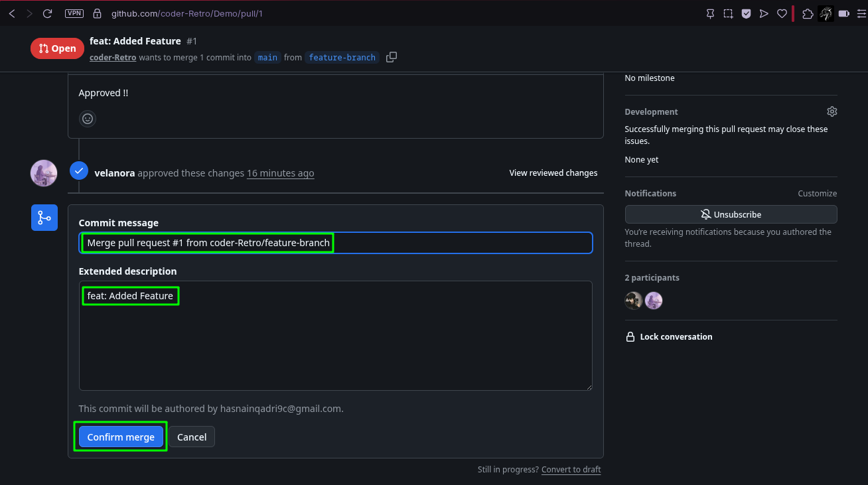Click the Lock conversation link

(676, 337)
